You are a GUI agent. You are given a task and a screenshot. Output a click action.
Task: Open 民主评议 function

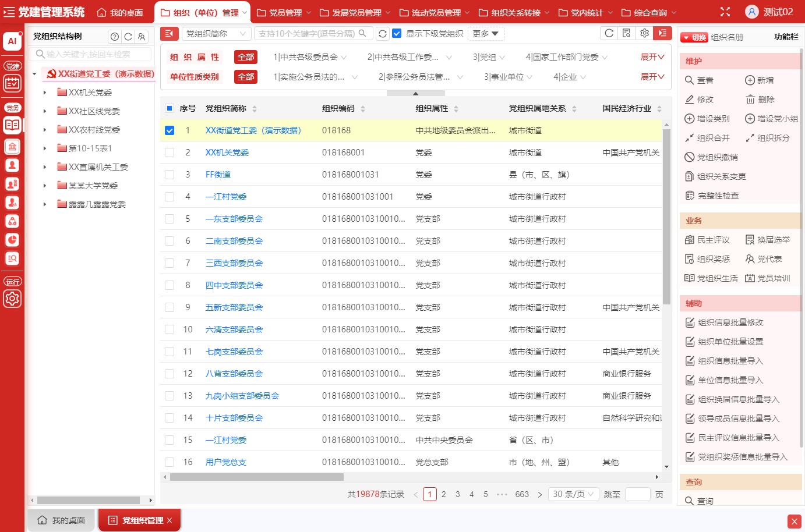(x=707, y=240)
